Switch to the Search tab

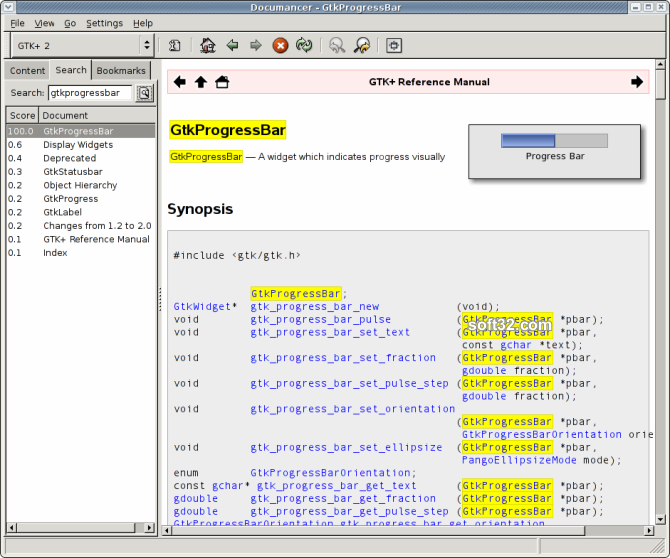71,70
